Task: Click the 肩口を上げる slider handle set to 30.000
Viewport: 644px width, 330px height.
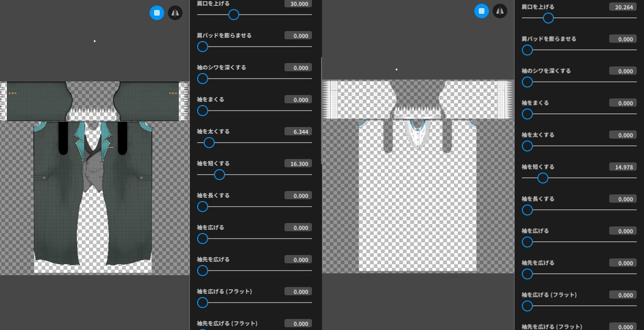Action: pyautogui.click(x=234, y=15)
